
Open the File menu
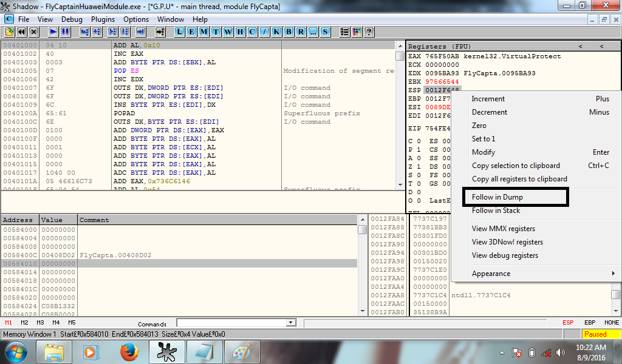tap(24, 19)
